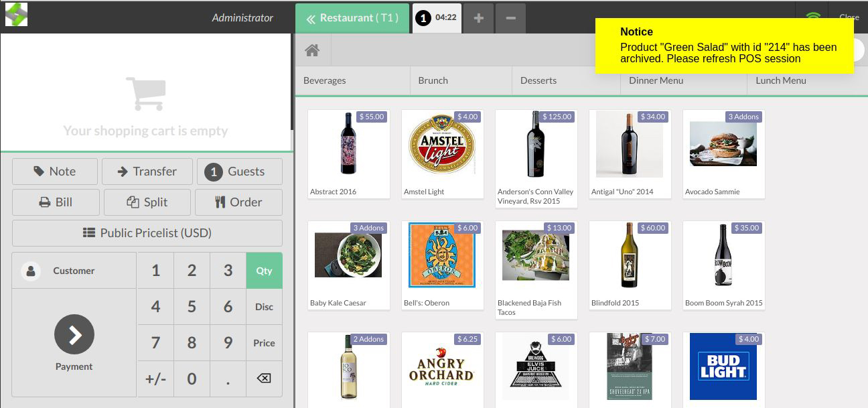868x408 pixels.
Task: Activate Price mode on numpad
Action: point(264,343)
